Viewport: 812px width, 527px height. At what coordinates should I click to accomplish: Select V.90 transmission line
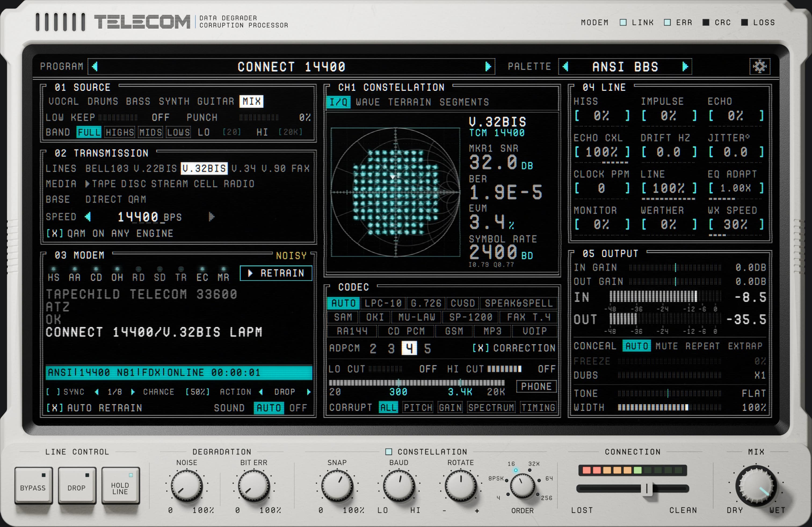point(274,169)
